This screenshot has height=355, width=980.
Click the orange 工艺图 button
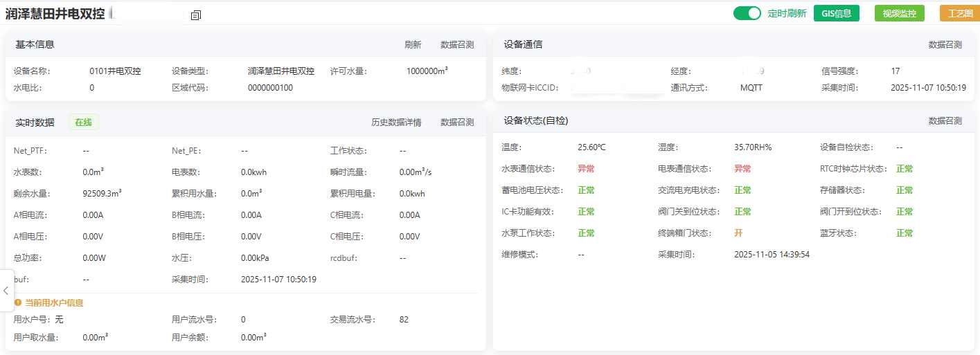pos(959,13)
